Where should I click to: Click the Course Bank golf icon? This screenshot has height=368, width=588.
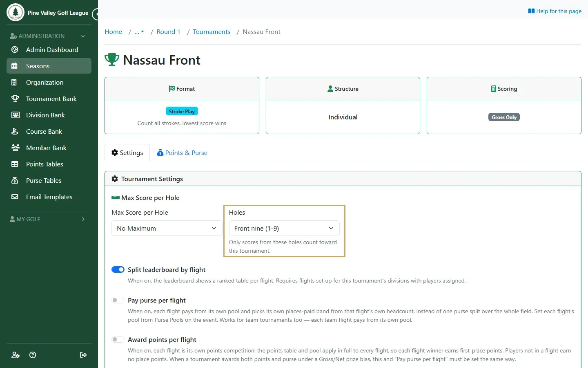click(15, 131)
